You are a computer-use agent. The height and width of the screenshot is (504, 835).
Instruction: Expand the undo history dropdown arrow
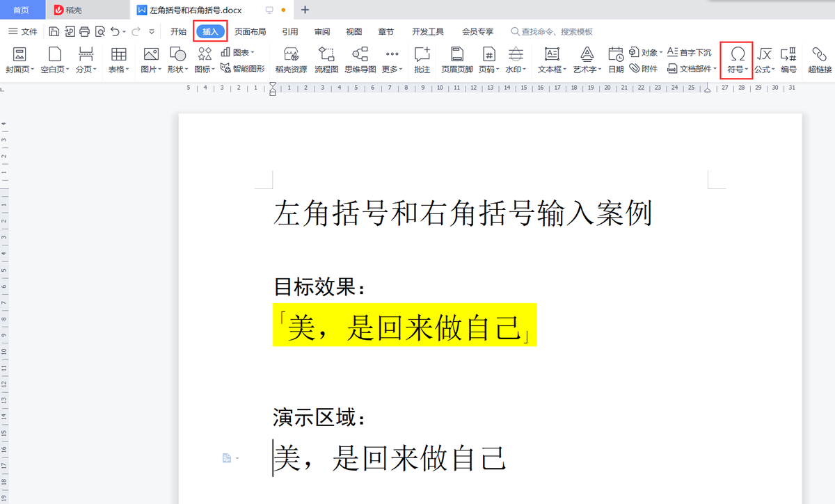tap(124, 32)
